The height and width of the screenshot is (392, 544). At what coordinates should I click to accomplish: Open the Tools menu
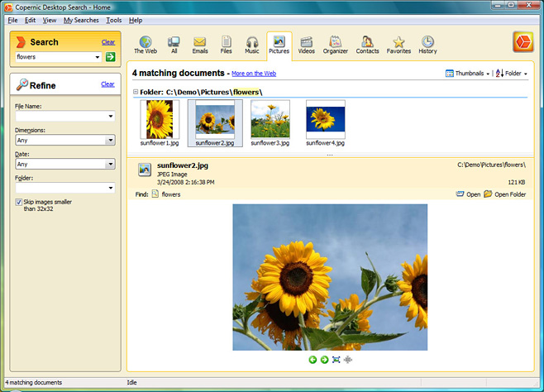point(114,20)
